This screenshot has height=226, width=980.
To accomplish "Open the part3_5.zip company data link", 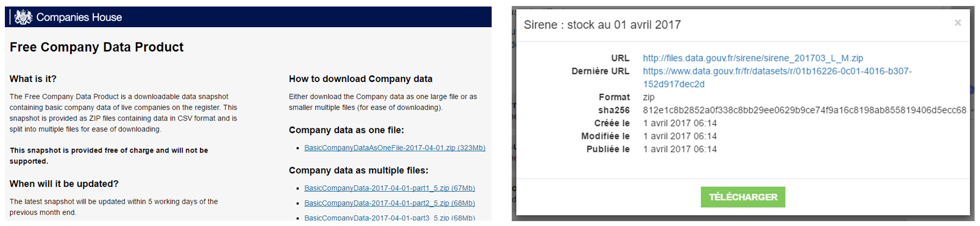I will [x=389, y=217].
